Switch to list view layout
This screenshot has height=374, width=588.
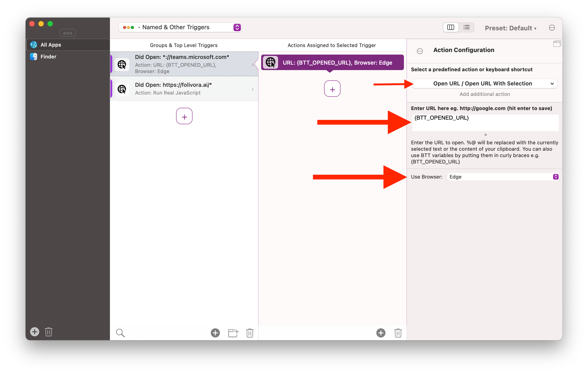[466, 27]
